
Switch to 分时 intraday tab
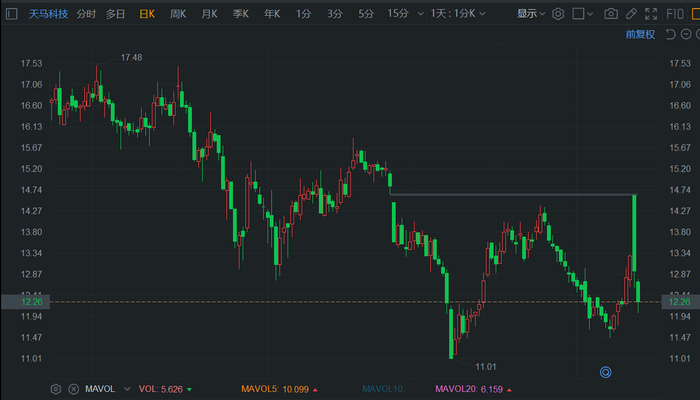[85, 14]
